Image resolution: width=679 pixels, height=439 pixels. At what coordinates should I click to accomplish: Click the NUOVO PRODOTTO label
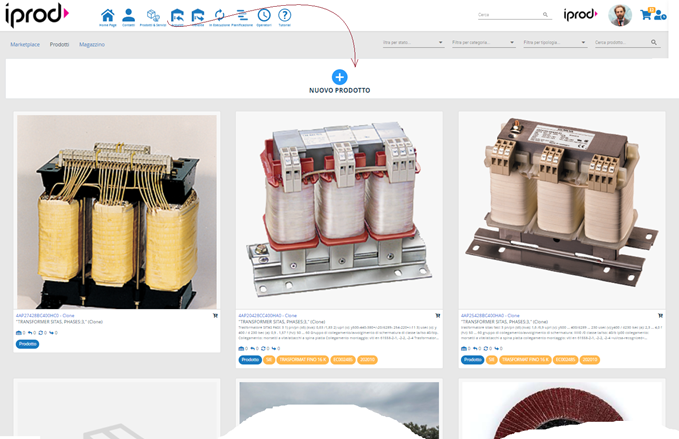point(340,90)
